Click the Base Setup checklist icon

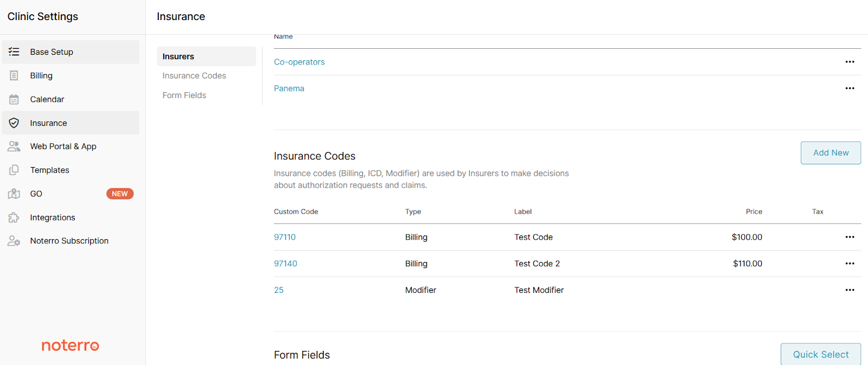pos(14,52)
